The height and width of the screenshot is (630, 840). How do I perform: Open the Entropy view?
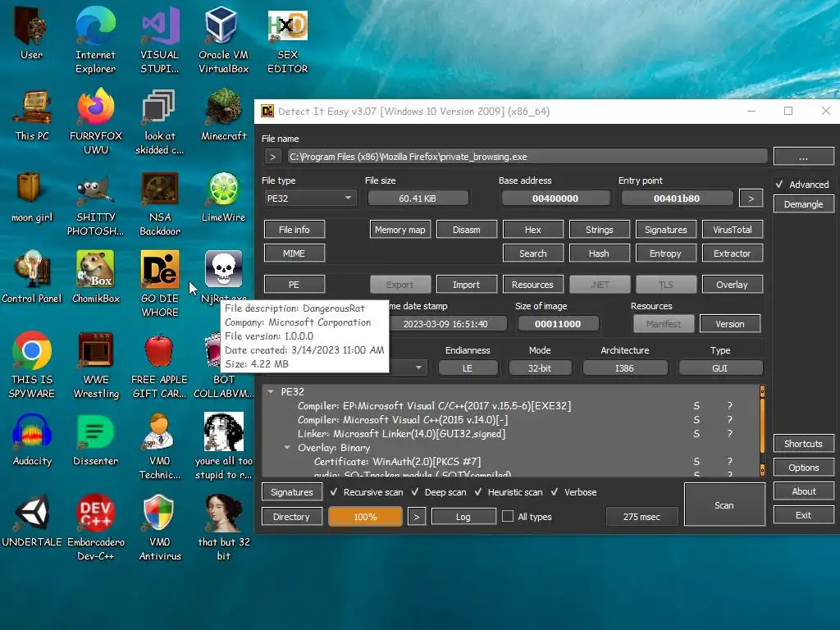click(666, 253)
